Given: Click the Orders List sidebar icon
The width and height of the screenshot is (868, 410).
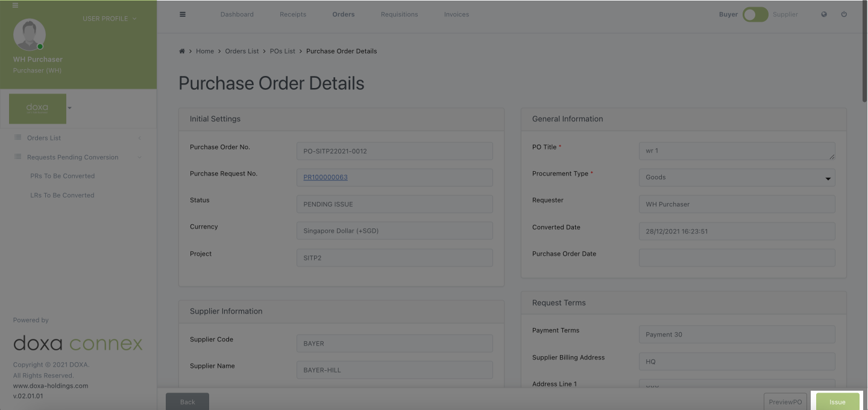Looking at the screenshot, I should click(18, 138).
